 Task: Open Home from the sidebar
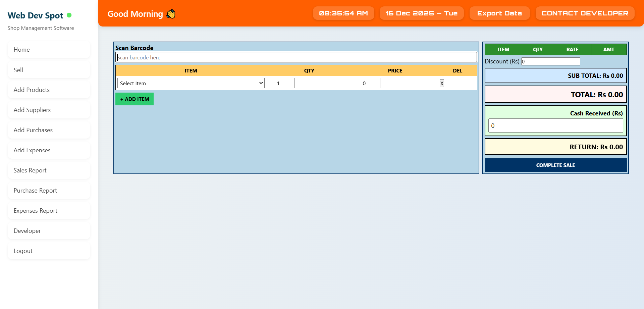coord(49,50)
